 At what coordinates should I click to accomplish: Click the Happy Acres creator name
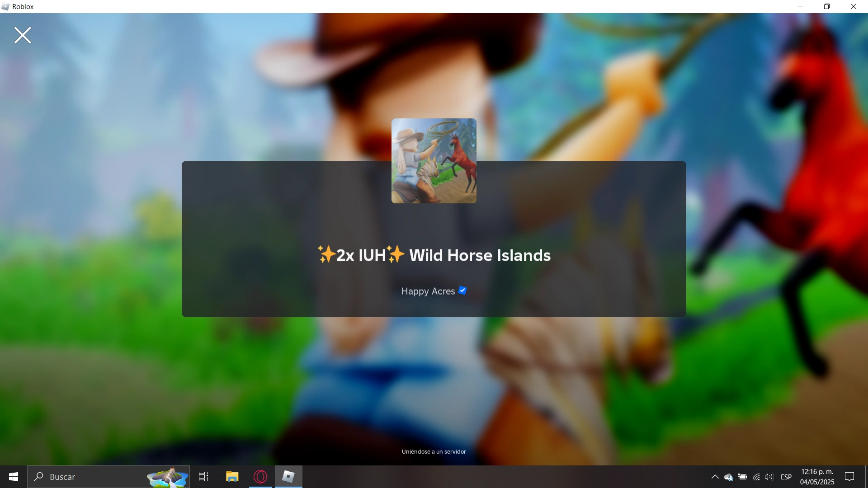coord(428,291)
